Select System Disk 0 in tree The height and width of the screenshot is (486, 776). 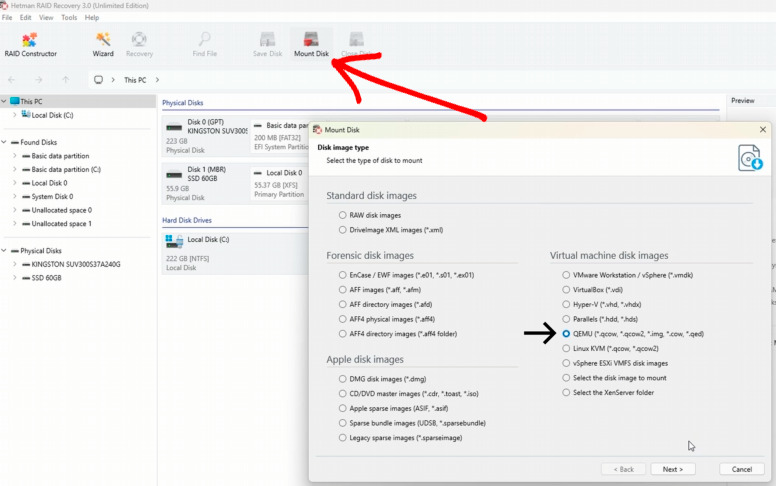click(x=52, y=196)
